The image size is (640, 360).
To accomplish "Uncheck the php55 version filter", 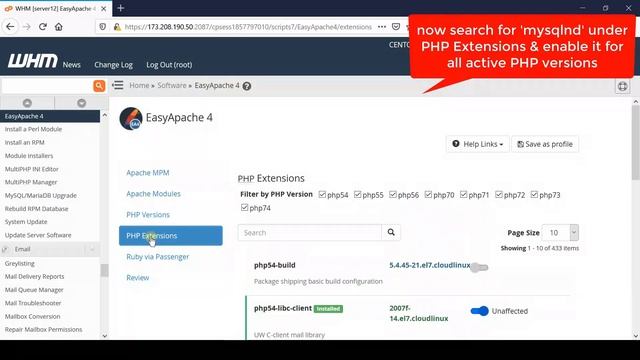I will [358, 194].
